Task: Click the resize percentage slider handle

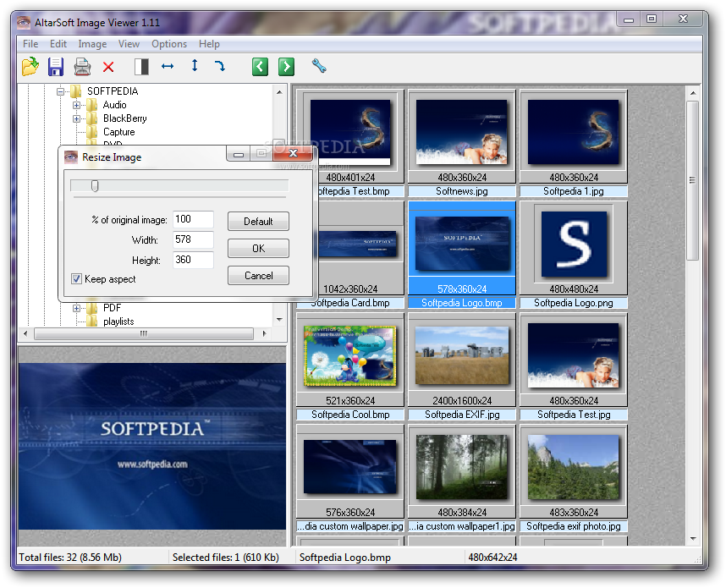Action: [95, 186]
